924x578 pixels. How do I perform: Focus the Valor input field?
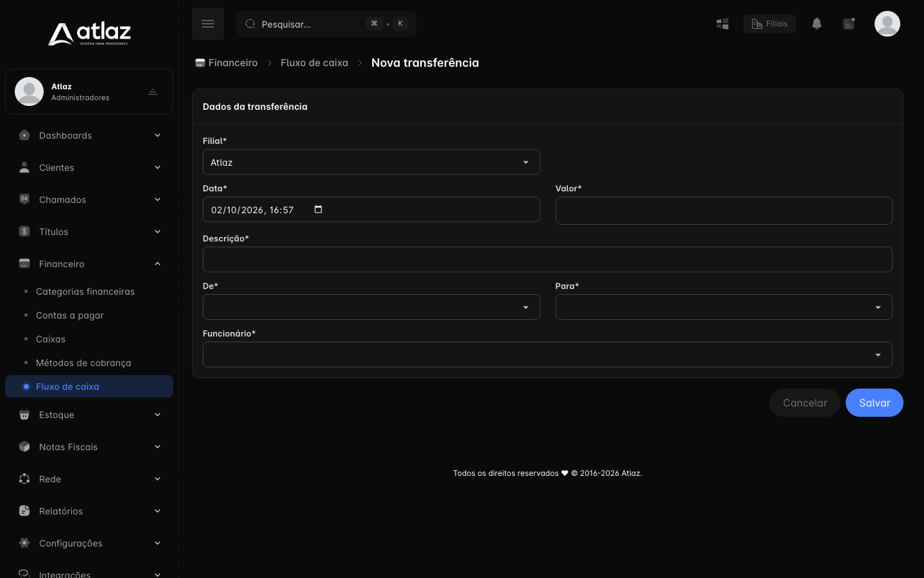pos(724,211)
